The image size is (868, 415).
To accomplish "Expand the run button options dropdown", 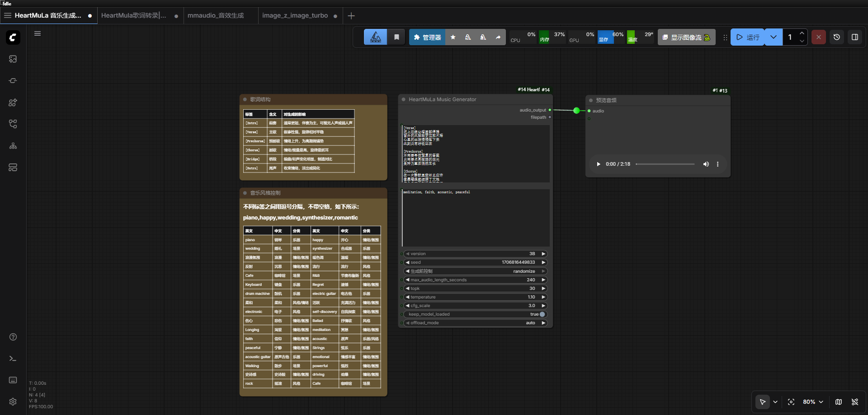I will pyautogui.click(x=774, y=37).
